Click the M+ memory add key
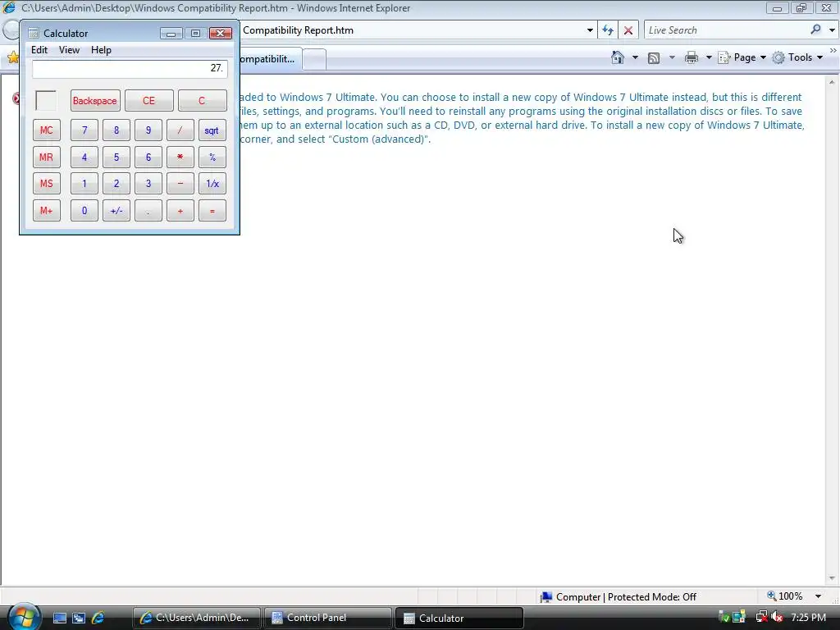Viewport: 840px width, 630px height. click(47, 211)
